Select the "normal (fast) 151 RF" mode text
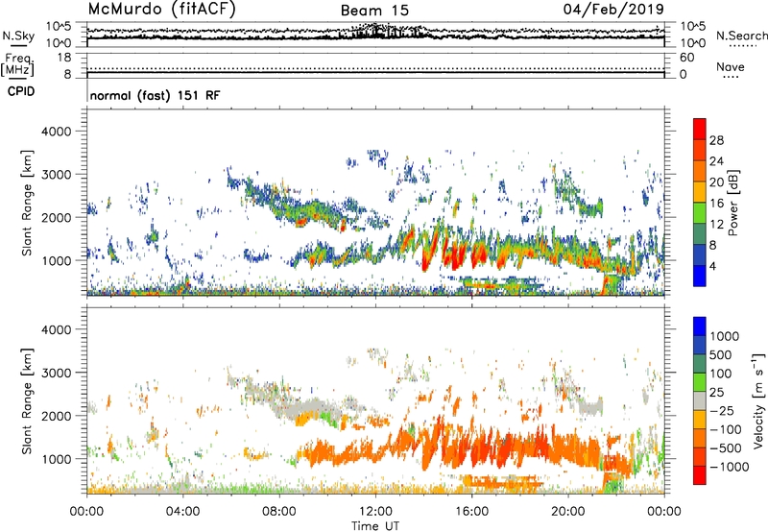The image size is (768, 532). coord(155,95)
